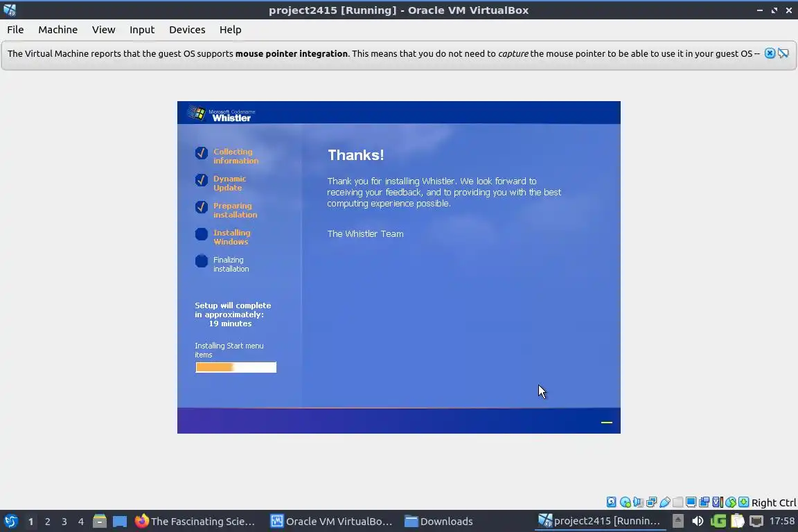Click the 17:58 clock
Image resolution: width=798 pixels, height=532 pixels.
coord(781,521)
